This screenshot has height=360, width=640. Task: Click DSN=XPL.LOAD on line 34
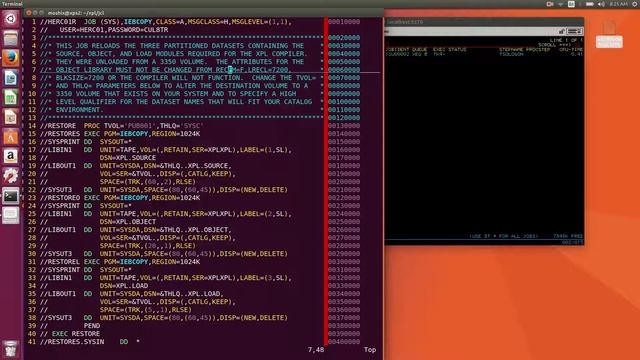[x=124, y=286]
